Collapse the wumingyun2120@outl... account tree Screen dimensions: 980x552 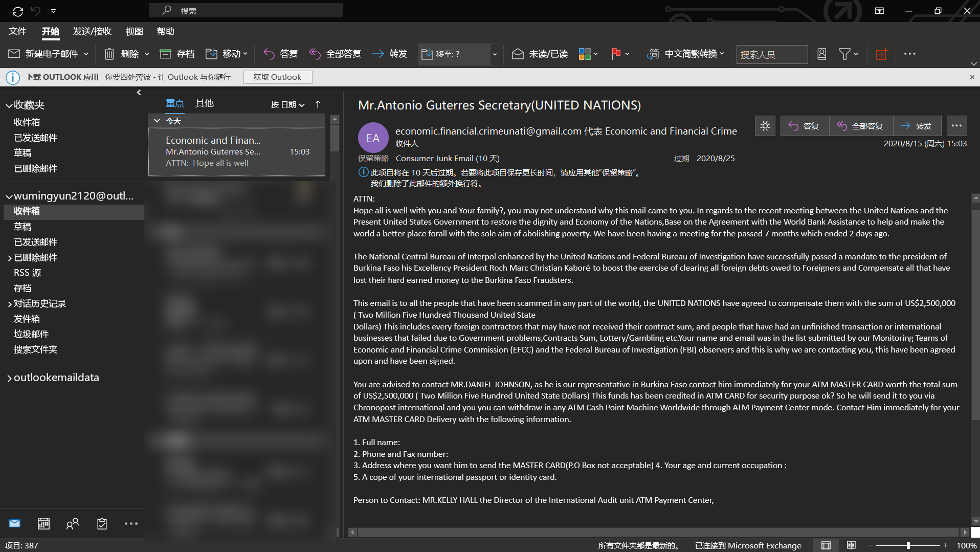click(x=9, y=196)
